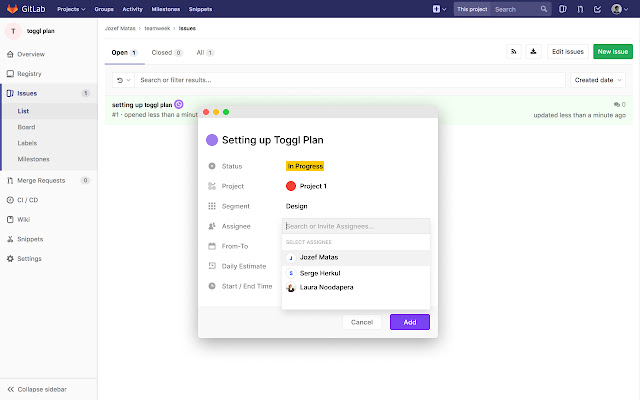640x400 pixels.
Task: Click the red Project 1 color dot
Action: click(x=291, y=186)
